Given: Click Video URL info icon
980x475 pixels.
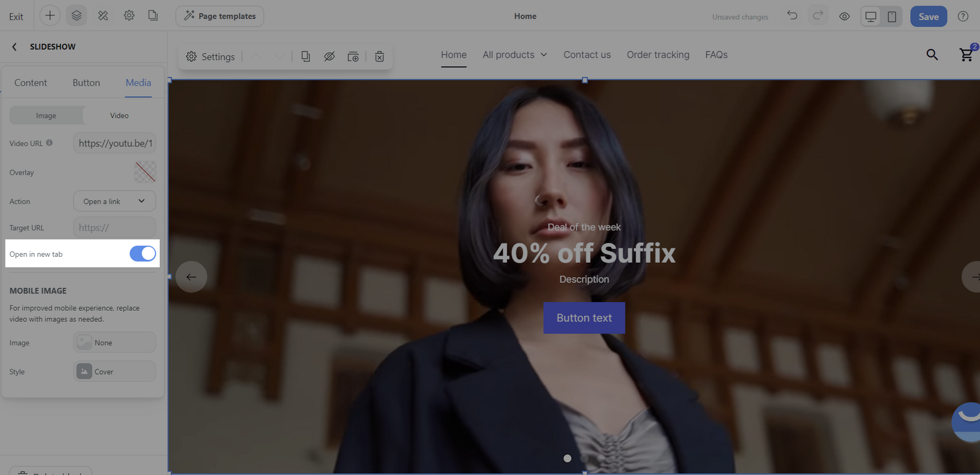Looking at the screenshot, I should coord(49,143).
